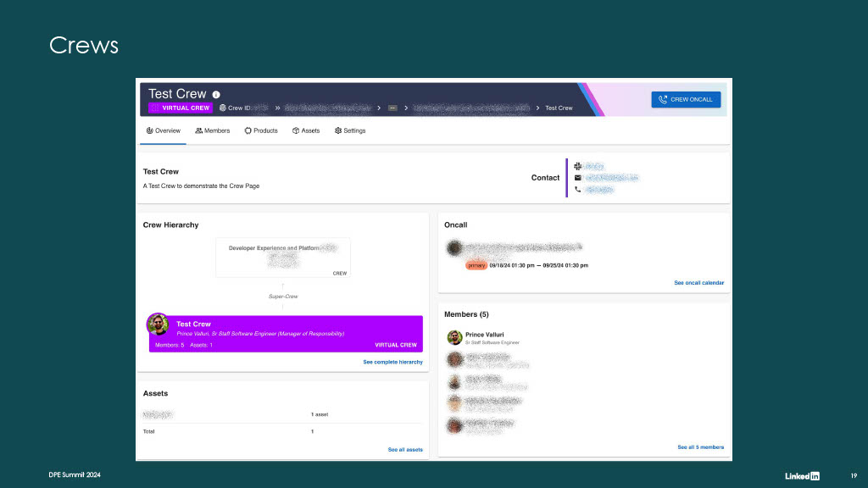Click the phone icon in Contact section
The image size is (868, 488).
(577, 189)
